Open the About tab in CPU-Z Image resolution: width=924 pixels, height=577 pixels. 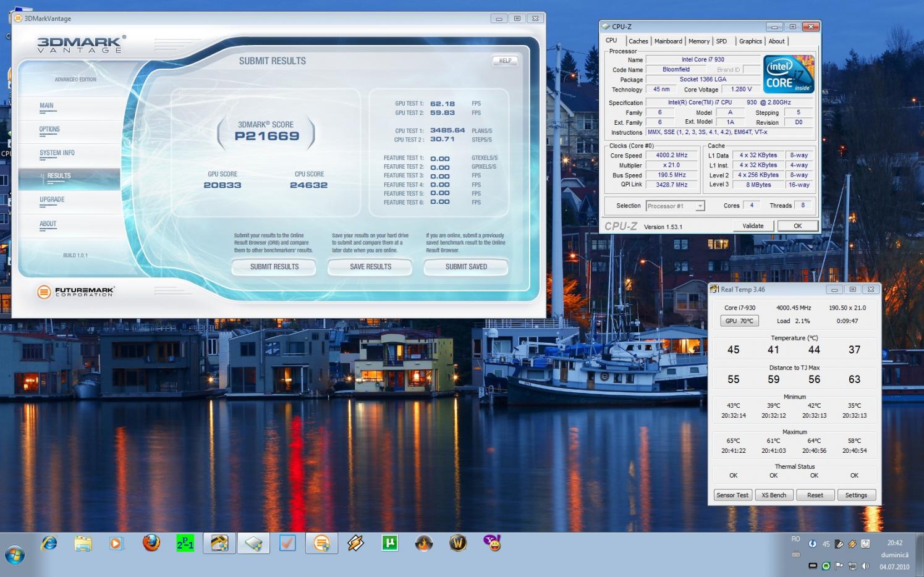776,41
